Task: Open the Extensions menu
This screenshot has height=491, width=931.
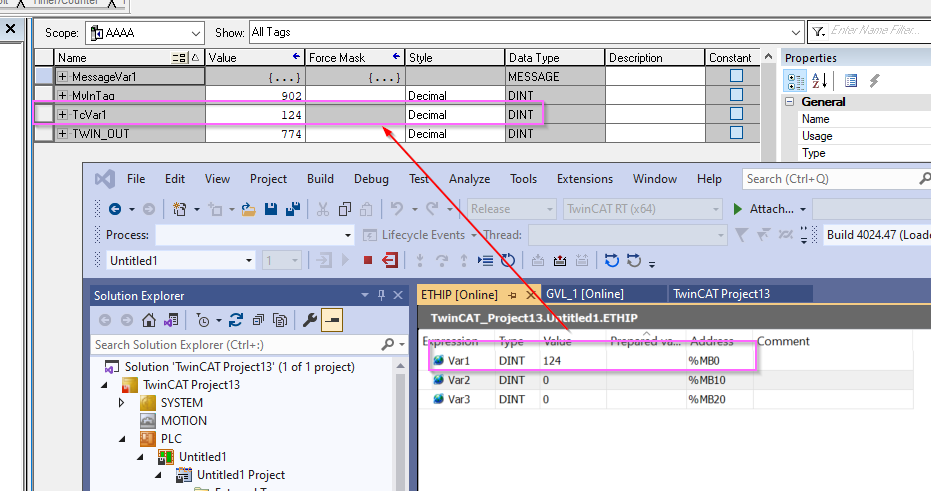Action: tap(584, 179)
